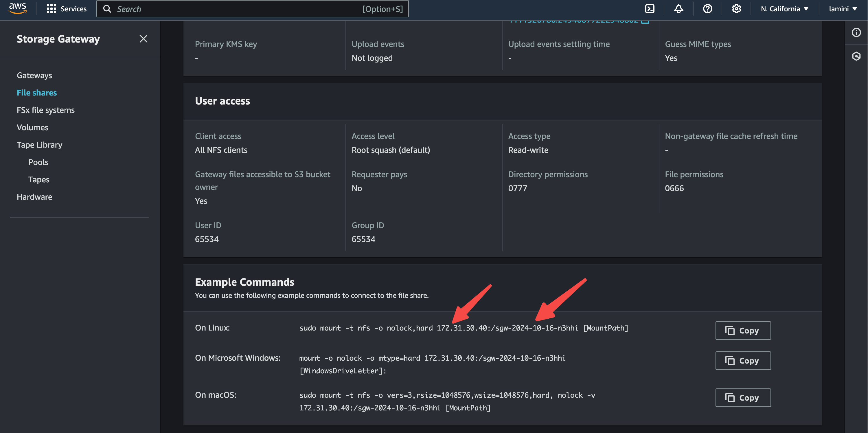Click the Linux sudo mount command text
868x433 pixels.
click(x=464, y=328)
